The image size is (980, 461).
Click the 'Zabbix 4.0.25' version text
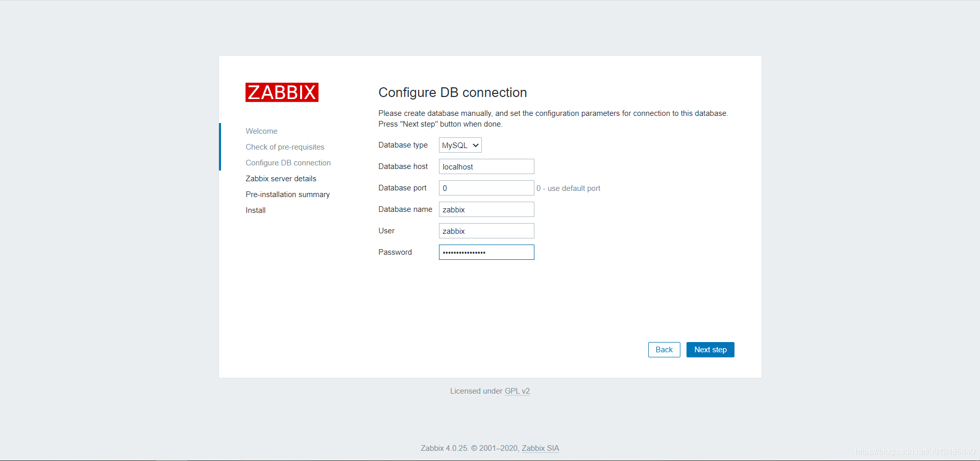coord(444,448)
